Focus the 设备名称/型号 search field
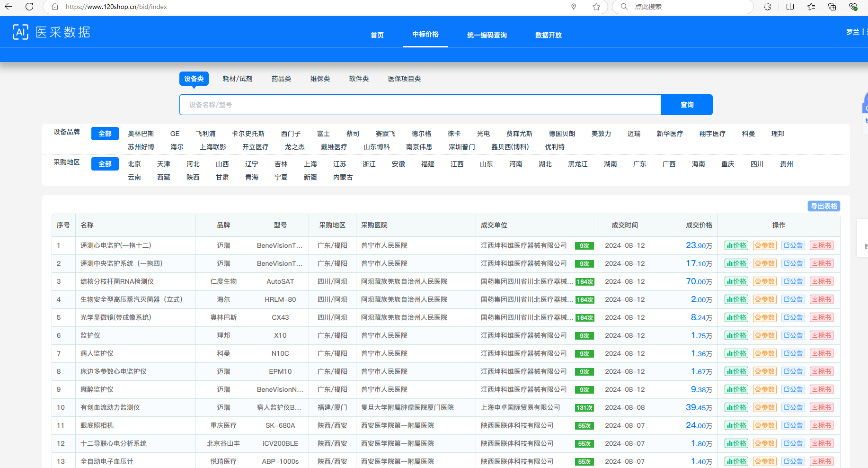The width and height of the screenshot is (868, 468). (x=420, y=105)
